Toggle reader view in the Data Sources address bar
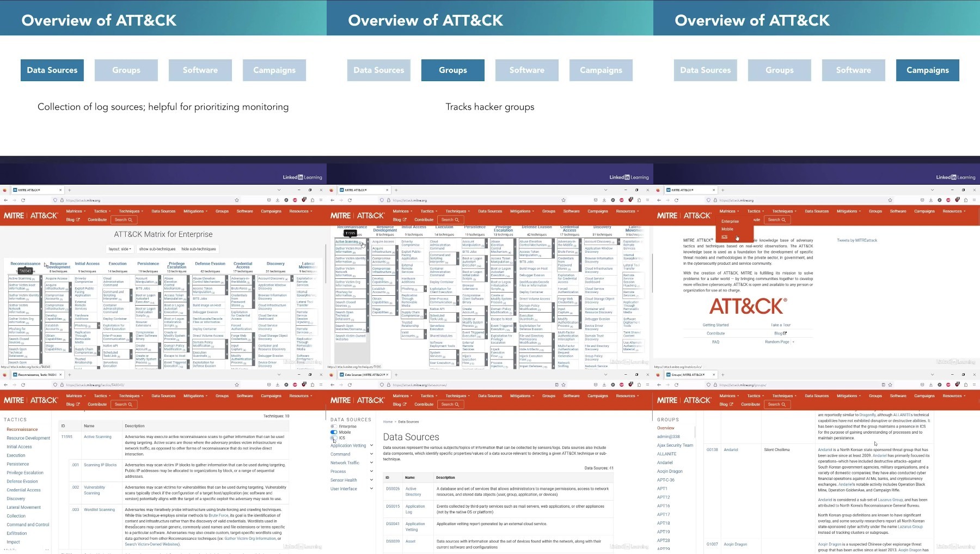 (x=556, y=385)
